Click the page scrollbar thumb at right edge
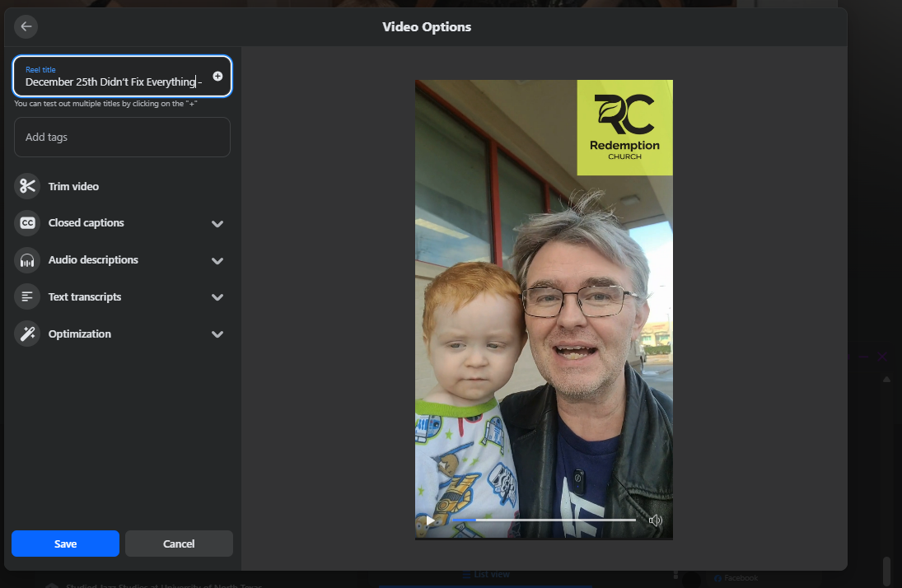Screen dimensions: 902x588 [887, 571]
